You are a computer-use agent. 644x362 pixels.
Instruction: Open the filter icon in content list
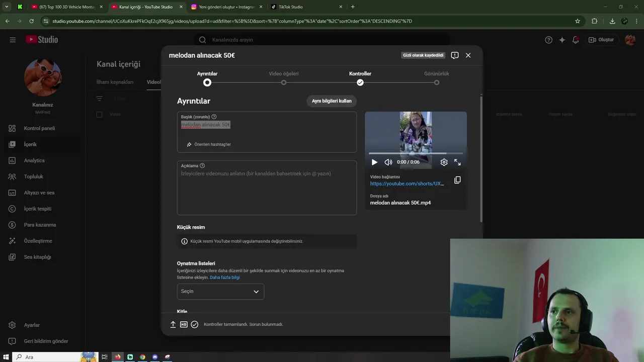(99, 99)
